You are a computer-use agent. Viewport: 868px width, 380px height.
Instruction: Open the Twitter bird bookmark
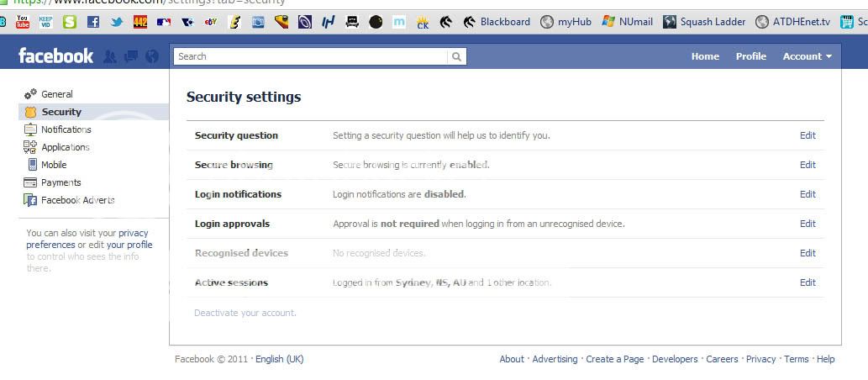[x=117, y=22]
